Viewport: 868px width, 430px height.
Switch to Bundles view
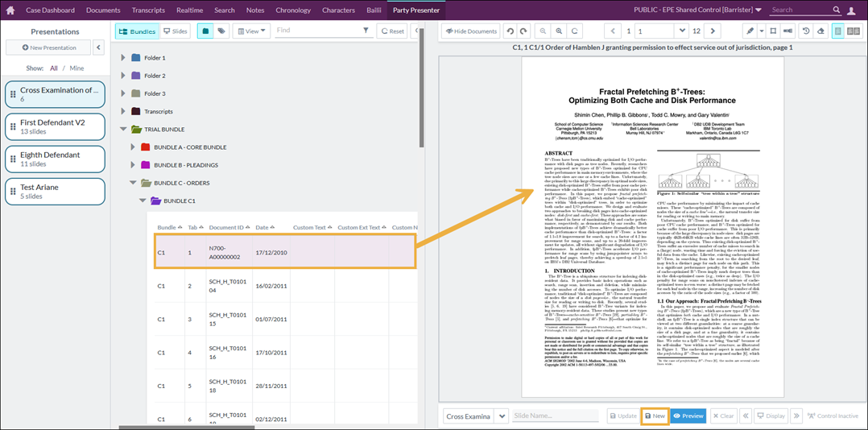(x=137, y=31)
